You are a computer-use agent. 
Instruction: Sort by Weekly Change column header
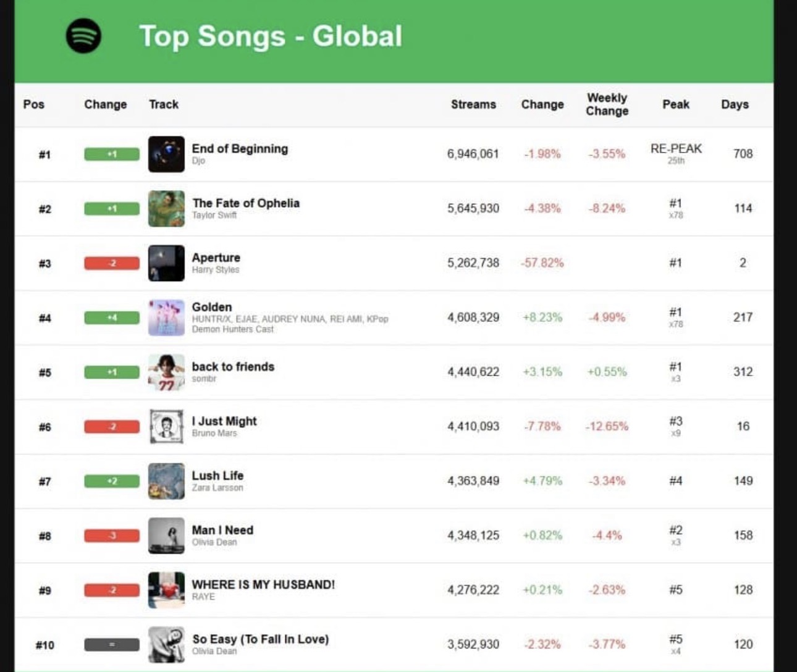tap(607, 104)
